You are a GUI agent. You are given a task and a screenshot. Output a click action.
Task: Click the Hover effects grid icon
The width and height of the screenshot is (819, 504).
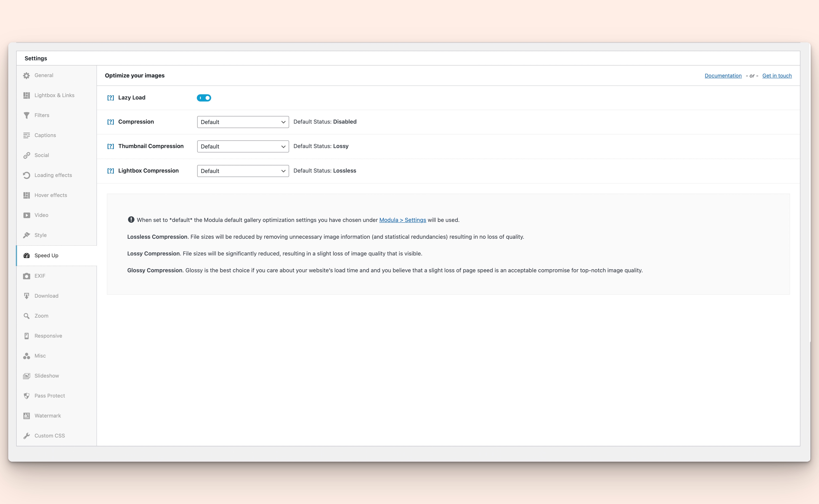coord(27,195)
